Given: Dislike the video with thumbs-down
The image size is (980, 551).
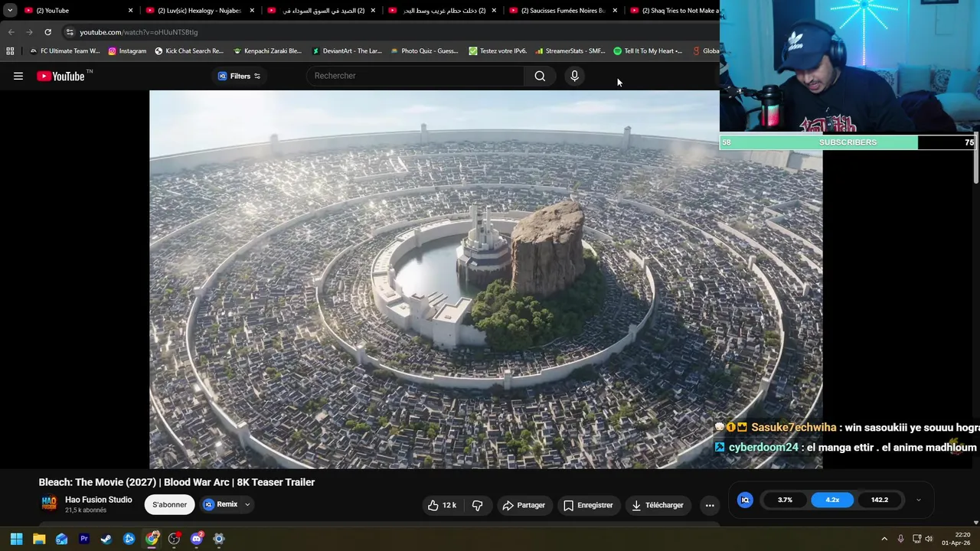Looking at the screenshot, I should pyautogui.click(x=477, y=505).
